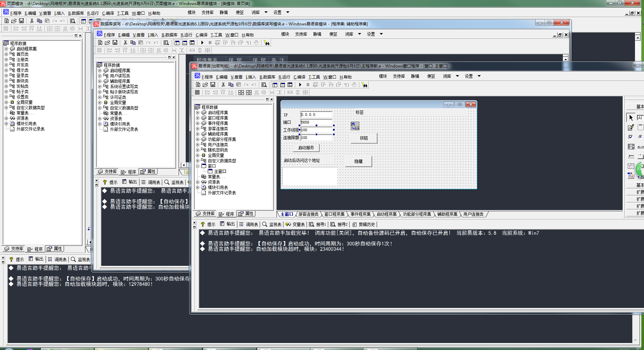This screenshot has width=644, height=350.
Task: Click 启动服务 button on form
Action: click(306, 148)
